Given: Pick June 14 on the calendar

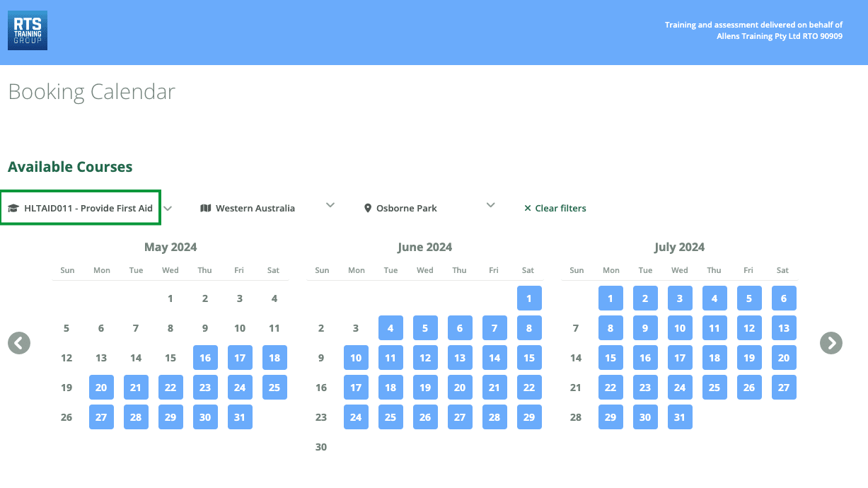Looking at the screenshot, I should click(494, 358).
